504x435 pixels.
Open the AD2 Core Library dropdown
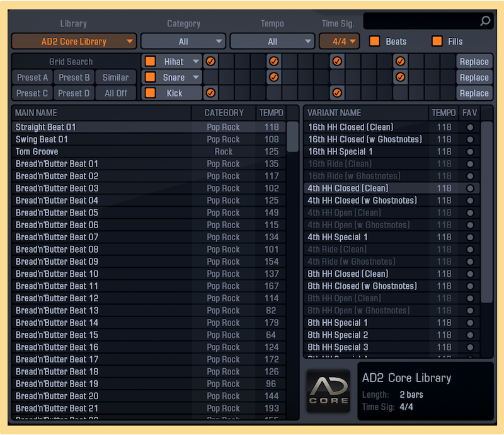click(74, 41)
